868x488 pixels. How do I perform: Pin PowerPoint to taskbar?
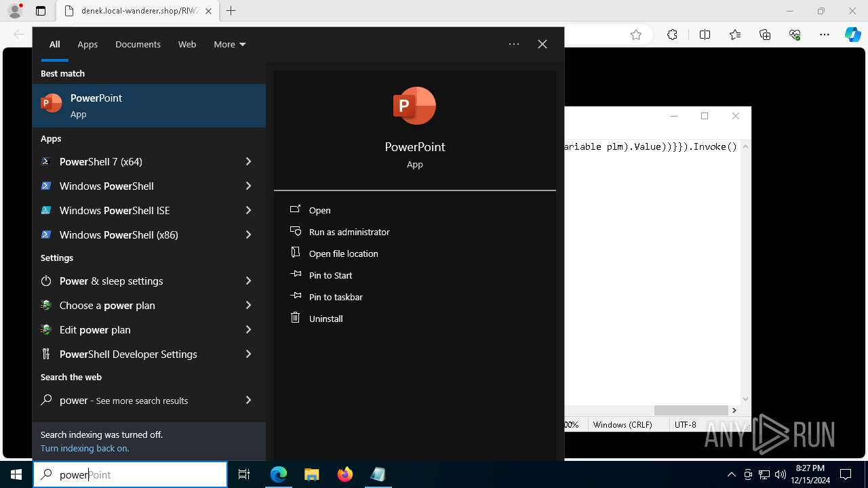(336, 297)
